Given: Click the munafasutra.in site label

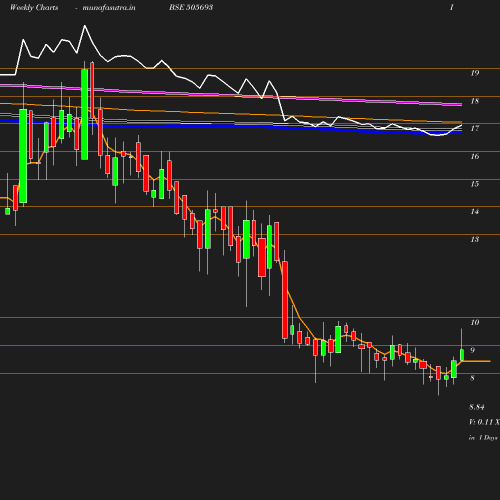Looking at the screenshot, I should [x=109, y=8].
